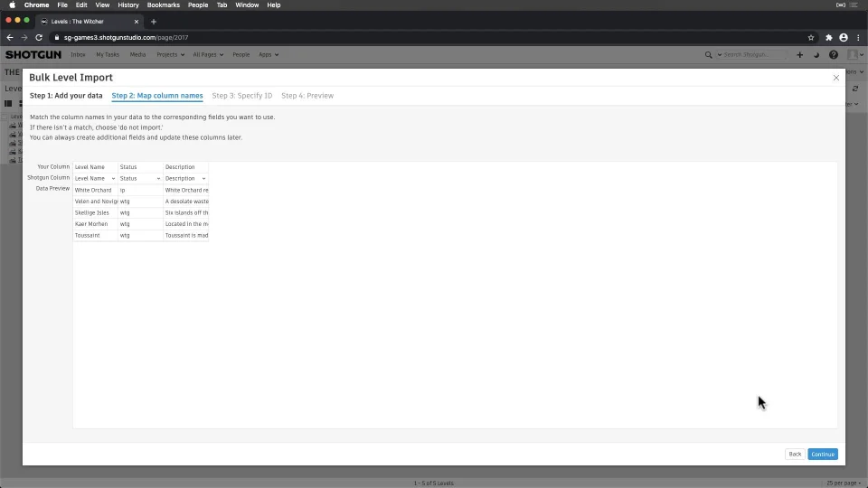Click the Description header cell in Your Column
This screenshot has height=488, width=868.
[x=185, y=166]
